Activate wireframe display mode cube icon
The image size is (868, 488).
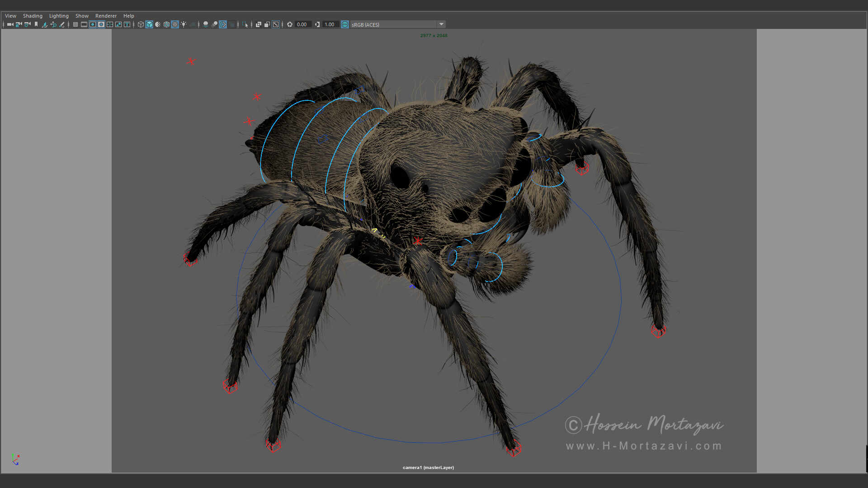tap(141, 24)
